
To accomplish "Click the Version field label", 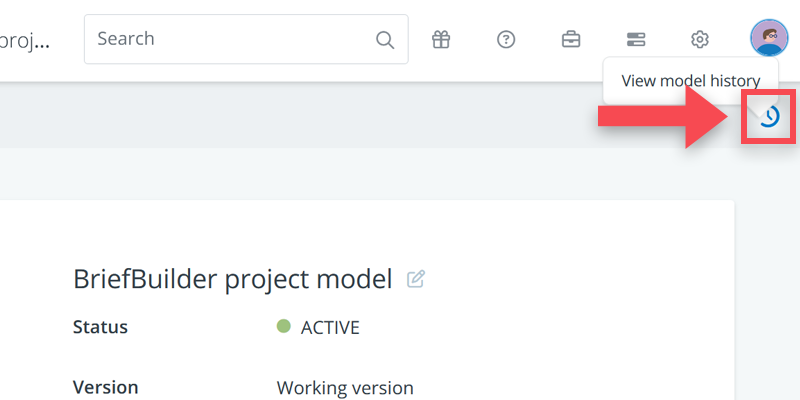I will pos(105,387).
